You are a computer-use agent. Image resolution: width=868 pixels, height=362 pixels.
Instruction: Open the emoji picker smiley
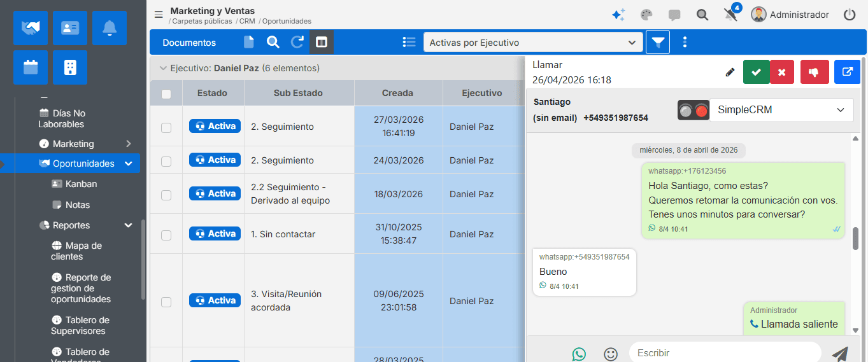click(x=611, y=354)
